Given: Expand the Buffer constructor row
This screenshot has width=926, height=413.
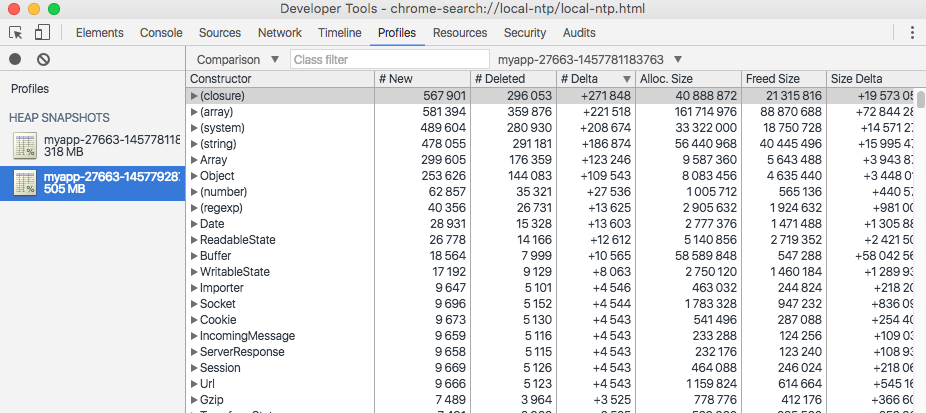Looking at the screenshot, I should (x=194, y=256).
